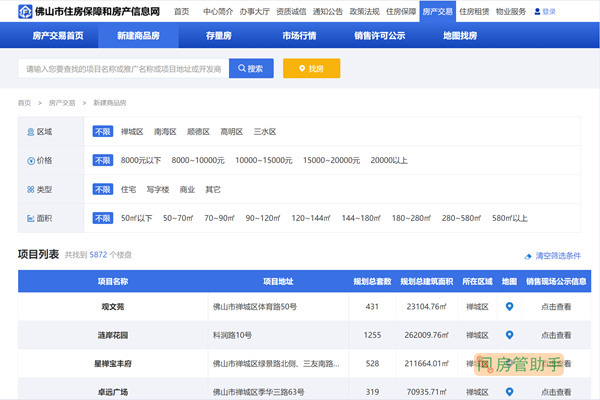
Task: Open 办事大厅 menu item
Action: tap(254, 11)
